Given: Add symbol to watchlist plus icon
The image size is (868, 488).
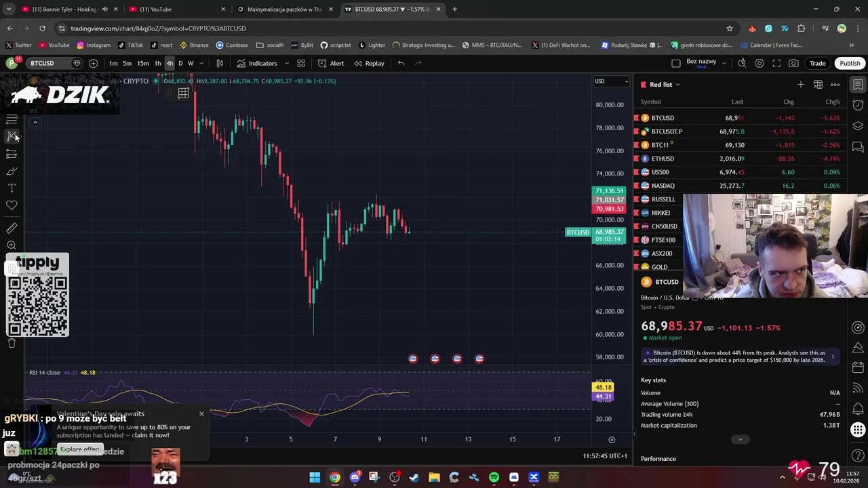Looking at the screenshot, I should click(x=801, y=85).
